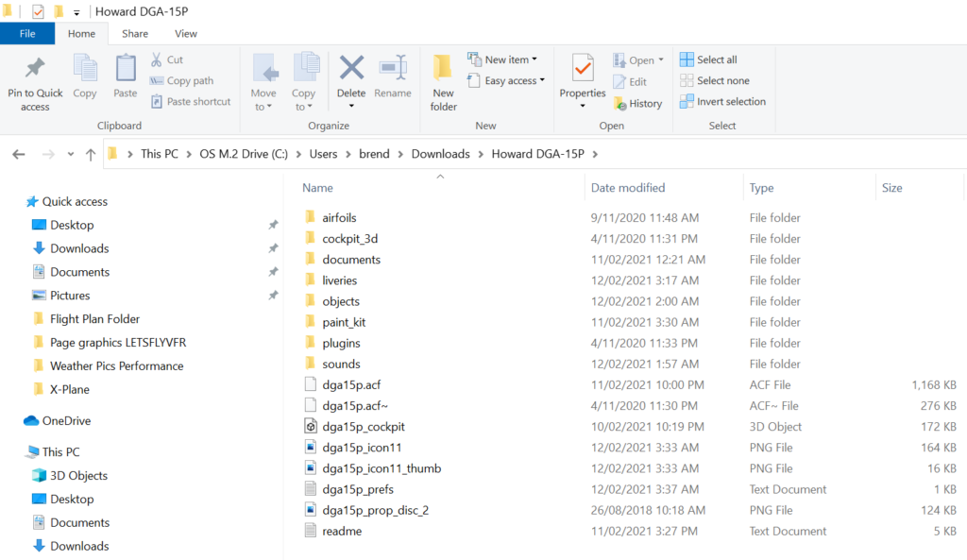Select the airfoils folder
This screenshot has width=967, height=560.
pos(339,218)
